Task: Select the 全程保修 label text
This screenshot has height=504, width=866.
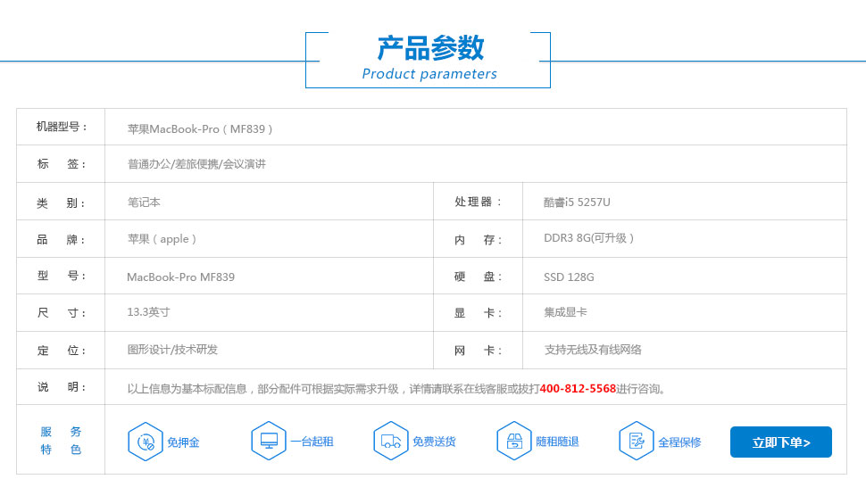Action: 679,442
